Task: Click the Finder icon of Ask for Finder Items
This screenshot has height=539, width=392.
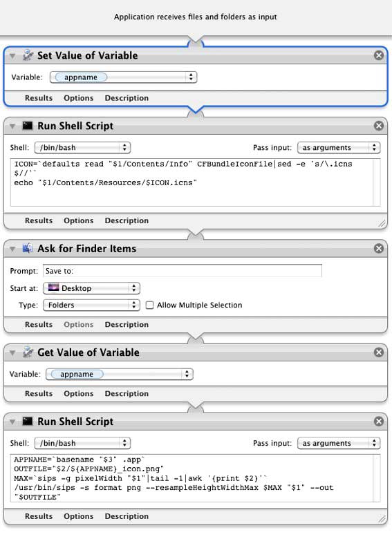Action: click(28, 248)
